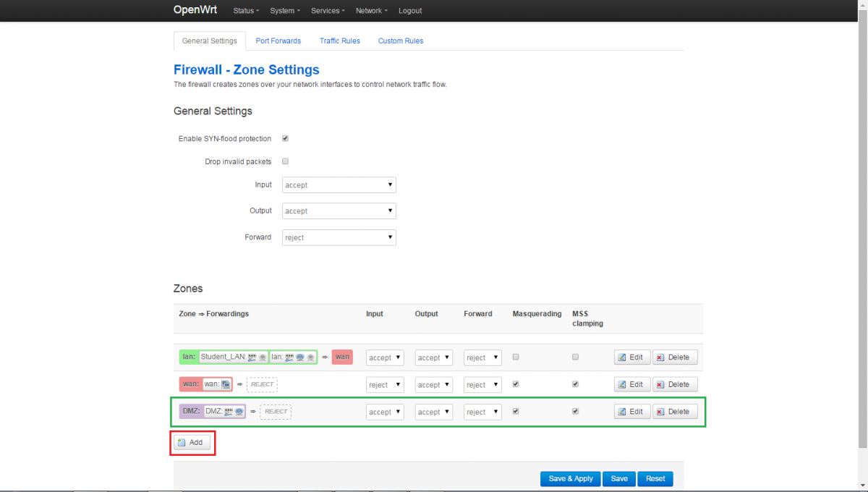This screenshot has height=492, width=868.
Task: Enable Drop invalid packets checkbox
Action: pyautogui.click(x=286, y=161)
